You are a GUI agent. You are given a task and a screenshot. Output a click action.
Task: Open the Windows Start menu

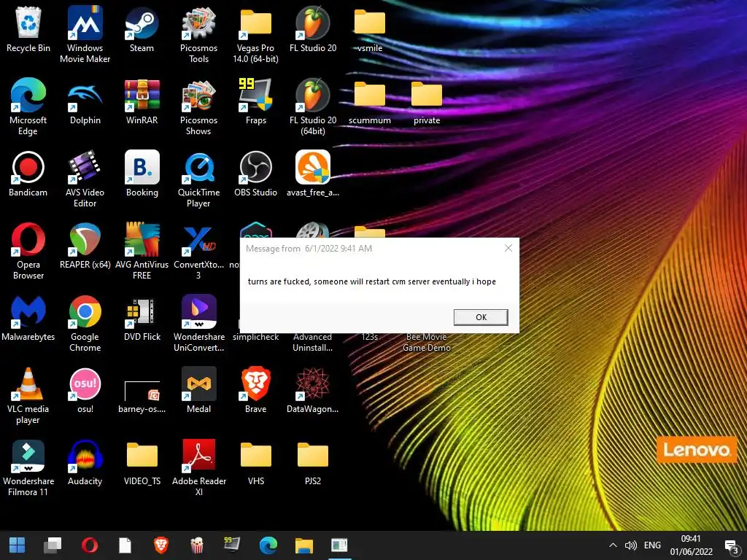point(18,545)
